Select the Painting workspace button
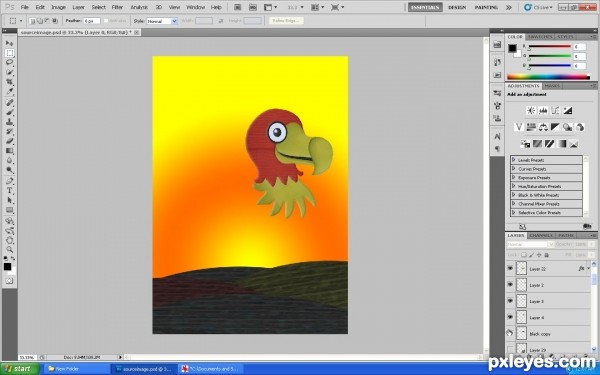Image resolution: width=600 pixels, height=375 pixels. [x=486, y=7]
